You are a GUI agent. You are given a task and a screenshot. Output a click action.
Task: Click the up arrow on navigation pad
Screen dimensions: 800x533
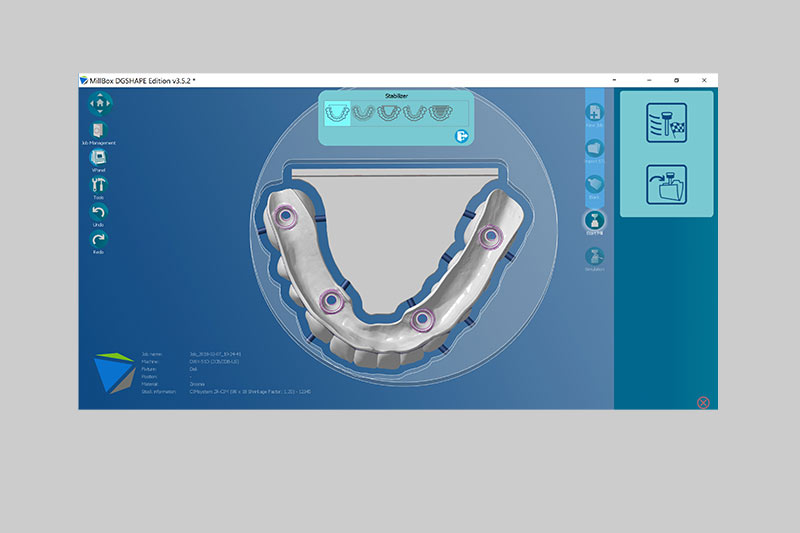[x=99, y=95]
